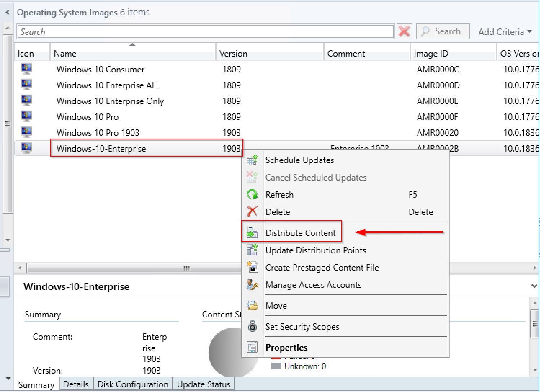Click the Search button
This screenshot has width=540, height=392.
tap(443, 31)
